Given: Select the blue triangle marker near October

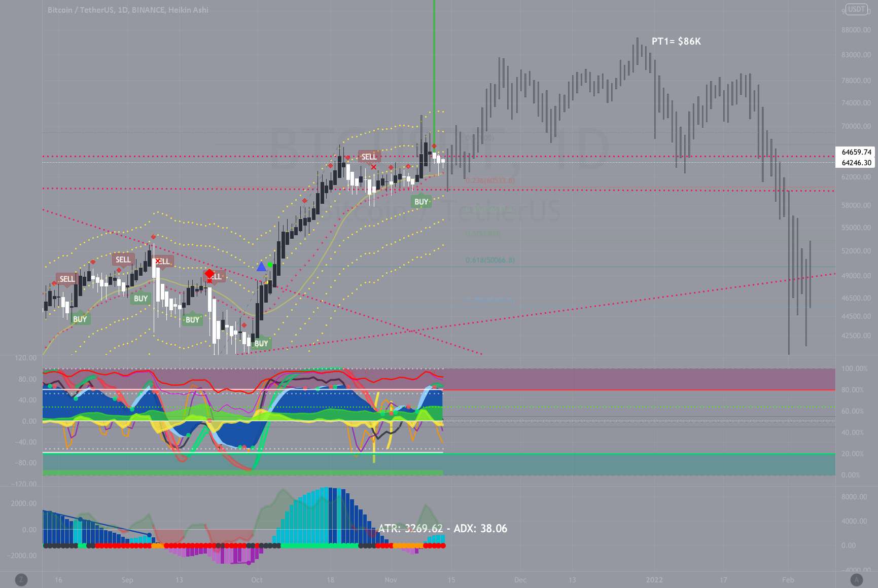Looking at the screenshot, I should pyautogui.click(x=261, y=266).
